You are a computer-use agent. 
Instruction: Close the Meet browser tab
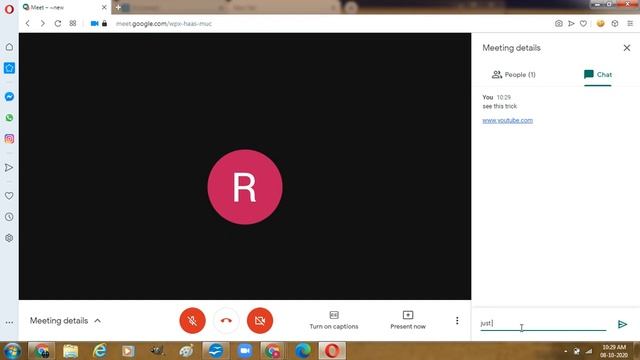(104, 7)
